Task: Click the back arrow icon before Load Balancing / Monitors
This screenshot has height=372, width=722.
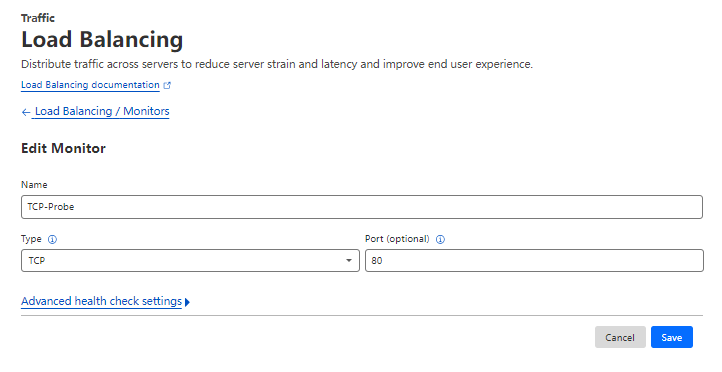Action: pyautogui.click(x=26, y=112)
